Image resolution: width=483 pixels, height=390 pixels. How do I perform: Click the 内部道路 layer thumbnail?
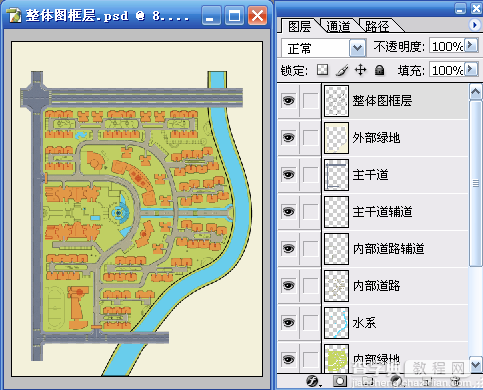click(x=336, y=286)
